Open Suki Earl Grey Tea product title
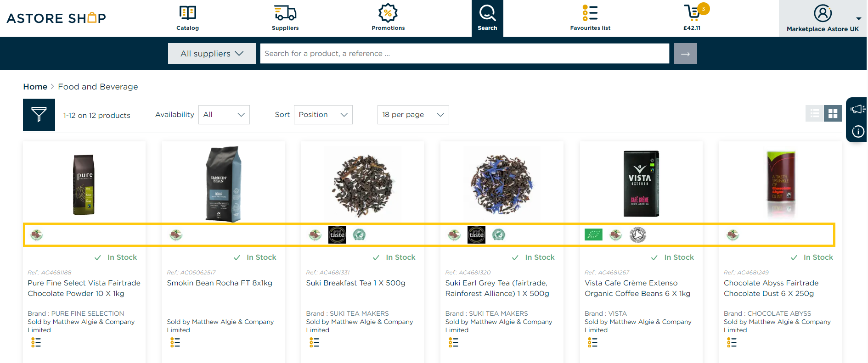 click(497, 288)
